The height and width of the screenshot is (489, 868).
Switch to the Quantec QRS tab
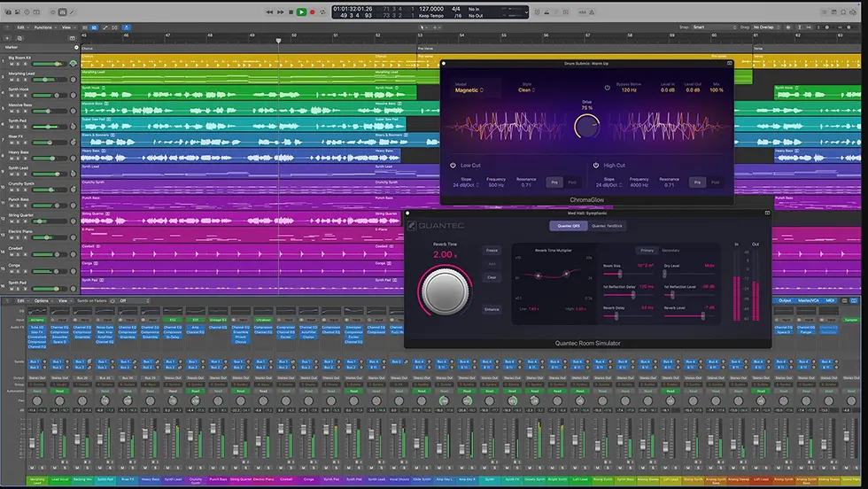click(x=569, y=226)
